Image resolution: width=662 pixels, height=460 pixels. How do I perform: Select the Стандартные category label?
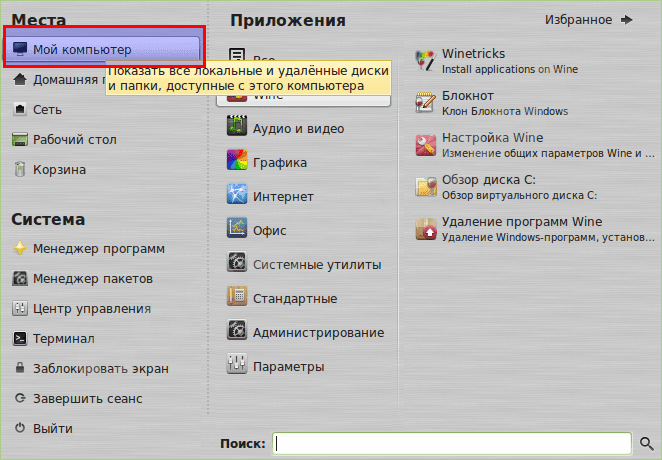295,299
